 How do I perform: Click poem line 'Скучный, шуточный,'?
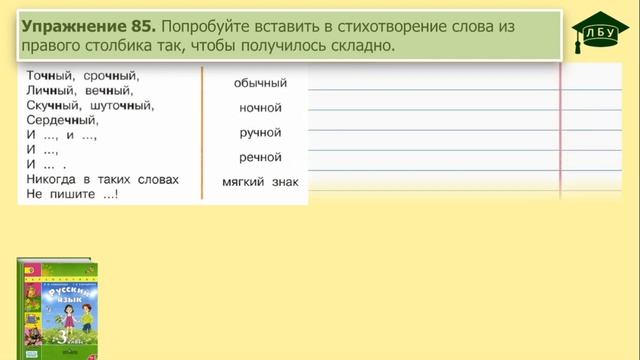[90, 106]
